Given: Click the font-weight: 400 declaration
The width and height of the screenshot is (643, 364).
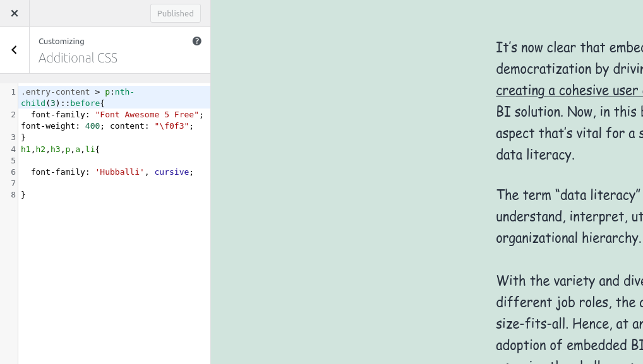Looking at the screenshot, I should (63, 126).
